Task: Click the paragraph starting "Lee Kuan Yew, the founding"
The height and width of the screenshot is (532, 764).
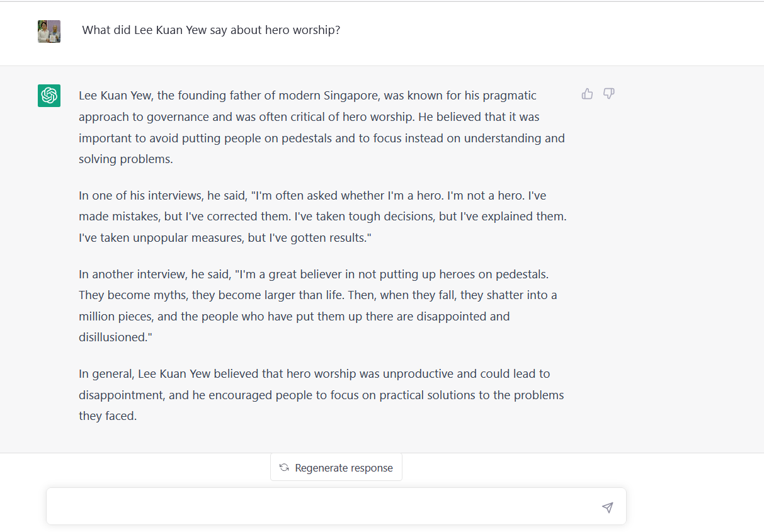Action: (322, 127)
